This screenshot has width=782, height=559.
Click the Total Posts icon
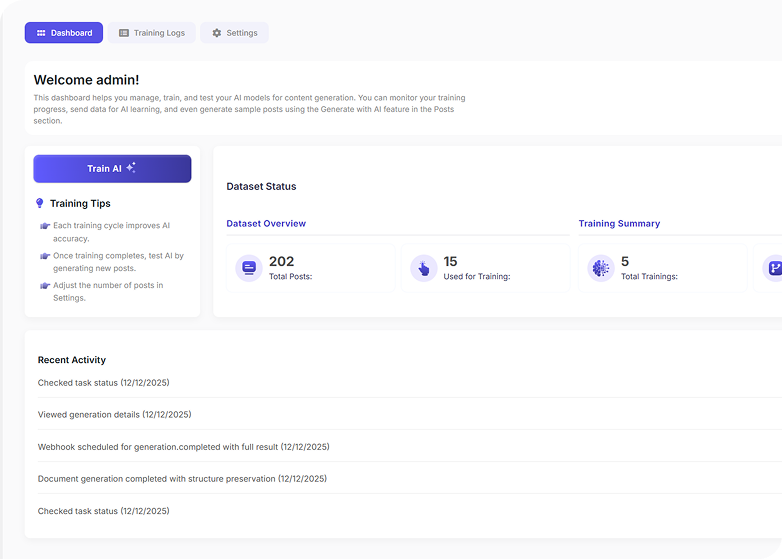pyautogui.click(x=249, y=268)
